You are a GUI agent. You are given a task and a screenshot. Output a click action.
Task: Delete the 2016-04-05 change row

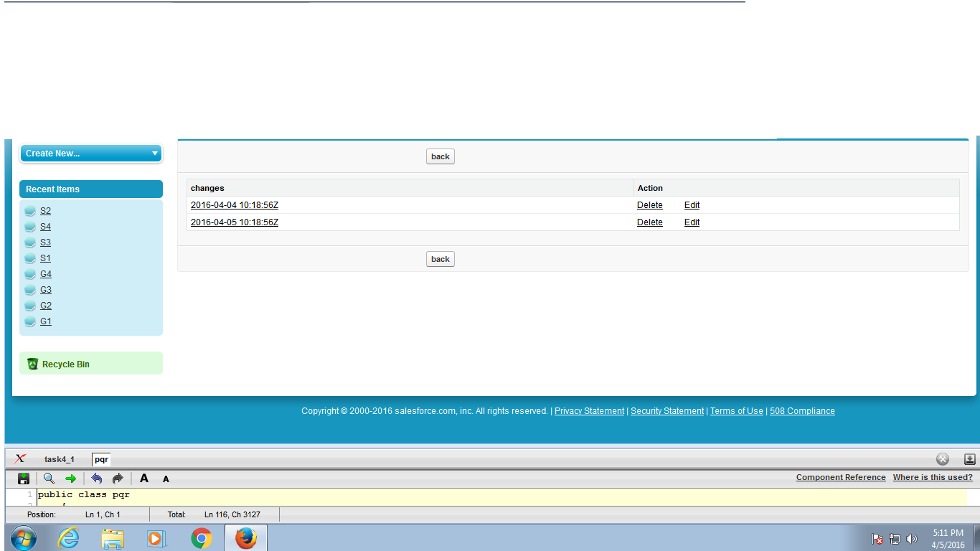[650, 222]
